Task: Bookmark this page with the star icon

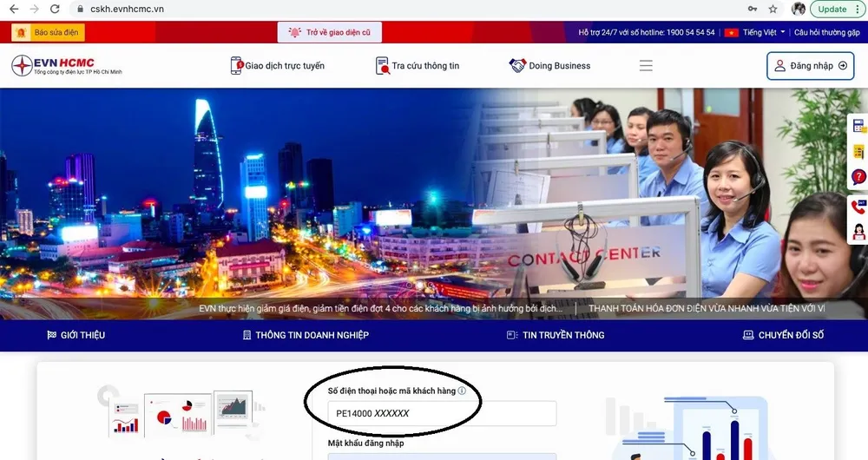Action: (773, 9)
